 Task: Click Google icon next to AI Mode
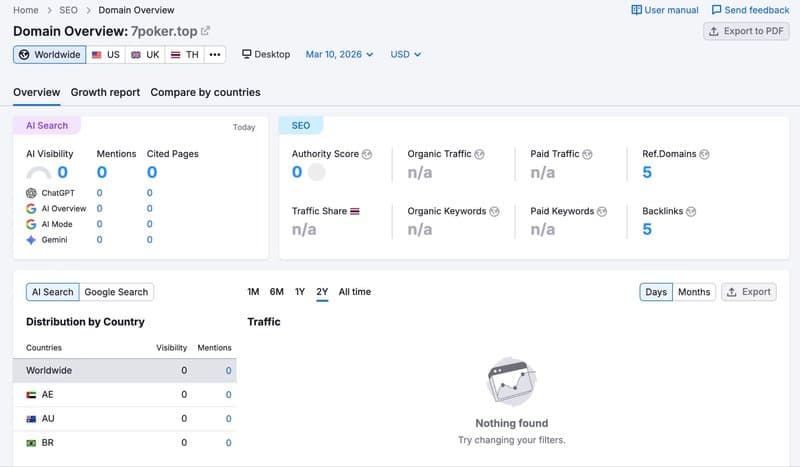click(31, 224)
